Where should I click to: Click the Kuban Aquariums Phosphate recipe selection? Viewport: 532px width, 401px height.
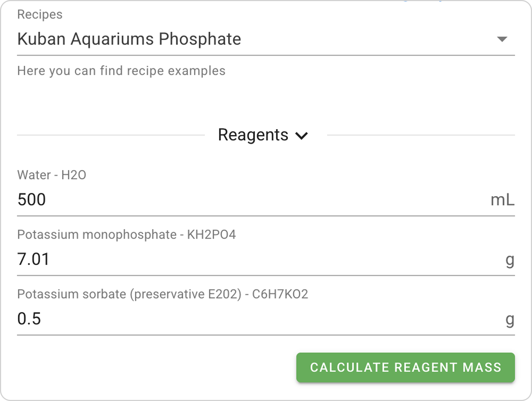coord(129,39)
